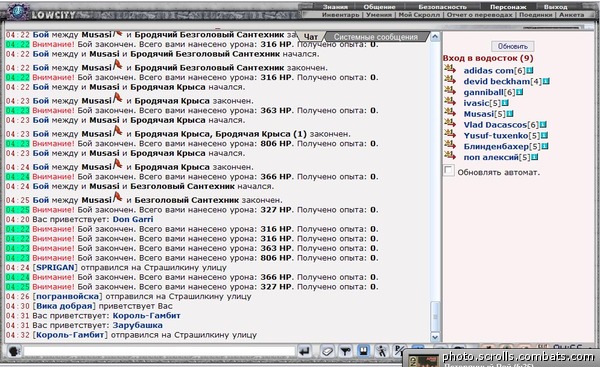The height and width of the screenshot is (367, 600).
Task: Click the LOWCITY logo emblem
Action: point(17,11)
